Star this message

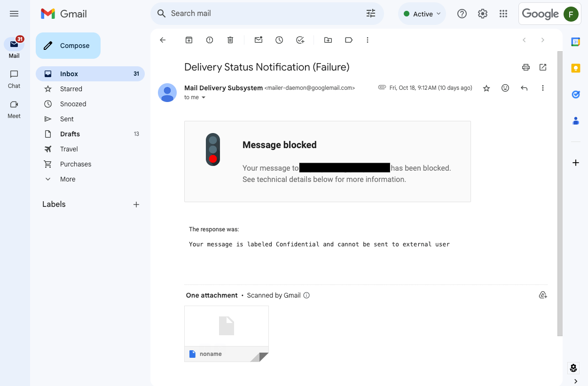point(486,88)
